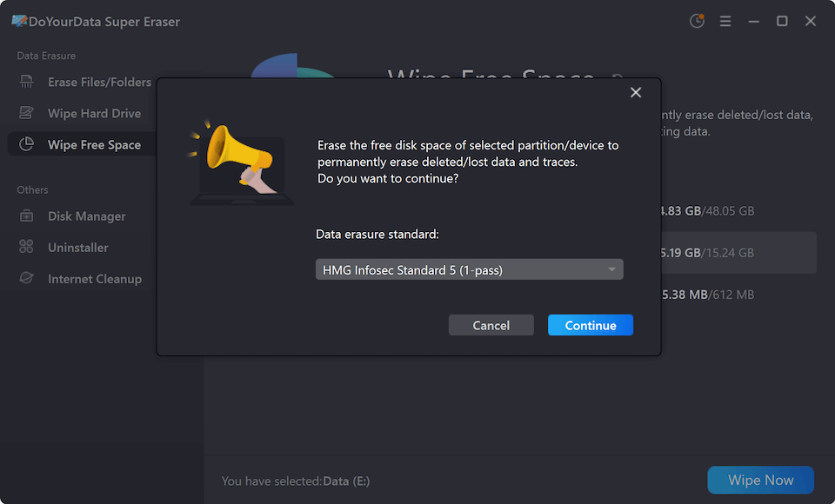
Task: Click the dropdown arrow beside HMG Infosec
Action: (x=612, y=270)
